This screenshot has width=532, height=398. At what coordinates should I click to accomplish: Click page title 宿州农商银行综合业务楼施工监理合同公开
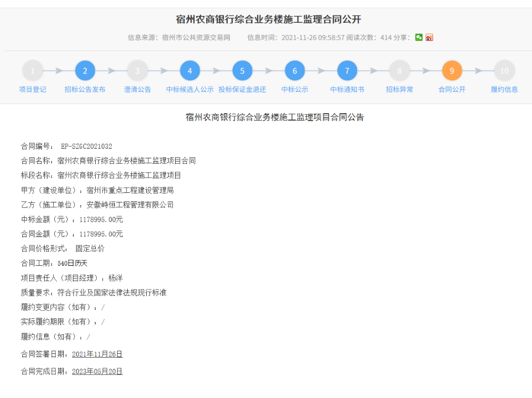pyautogui.click(x=268, y=19)
